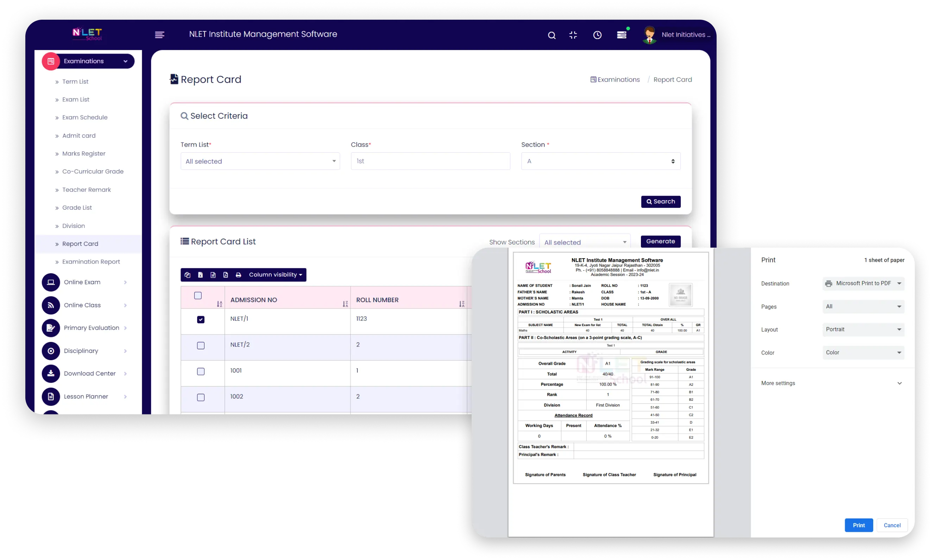This screenshot has width=932, height=560.
Task: Uncheck the NLET/1 row checkbox
Action: click(201, 320)
